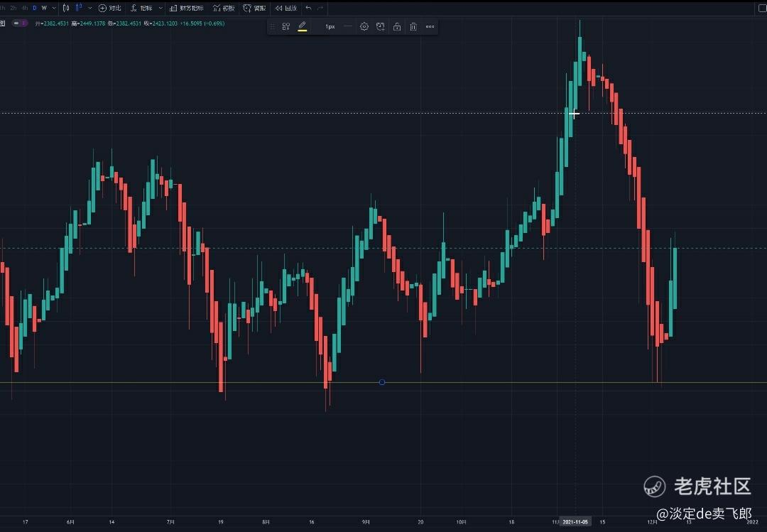Select the 4h timeframe
The image size is (767, 532).
[x=24, y=8]
